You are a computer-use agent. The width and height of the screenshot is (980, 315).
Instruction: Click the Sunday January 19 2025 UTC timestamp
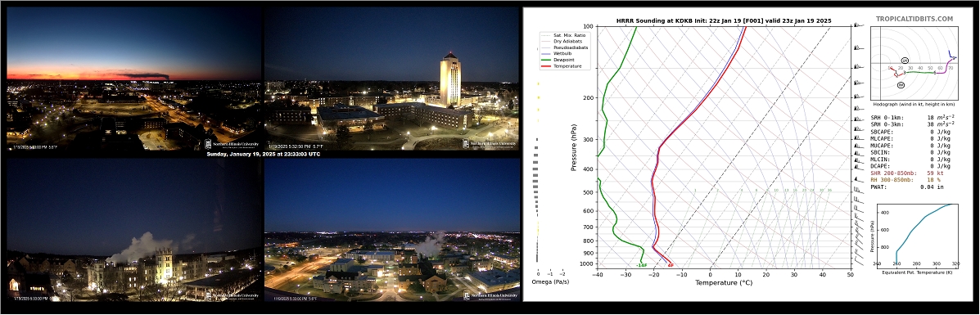tap(263, 154)
